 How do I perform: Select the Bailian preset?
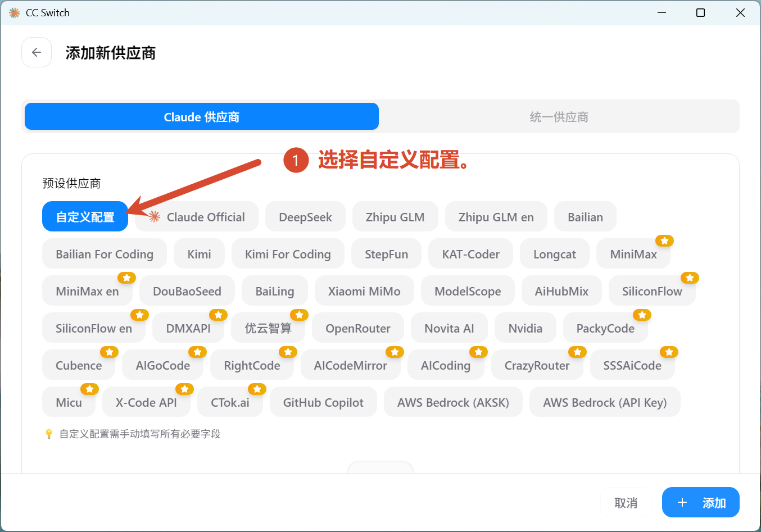tap(585, 216)
